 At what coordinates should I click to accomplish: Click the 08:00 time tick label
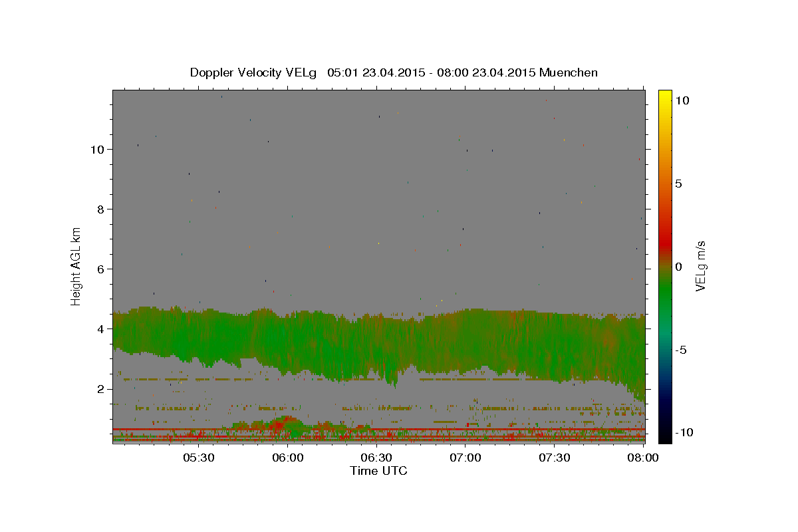[x=643, y=458]
